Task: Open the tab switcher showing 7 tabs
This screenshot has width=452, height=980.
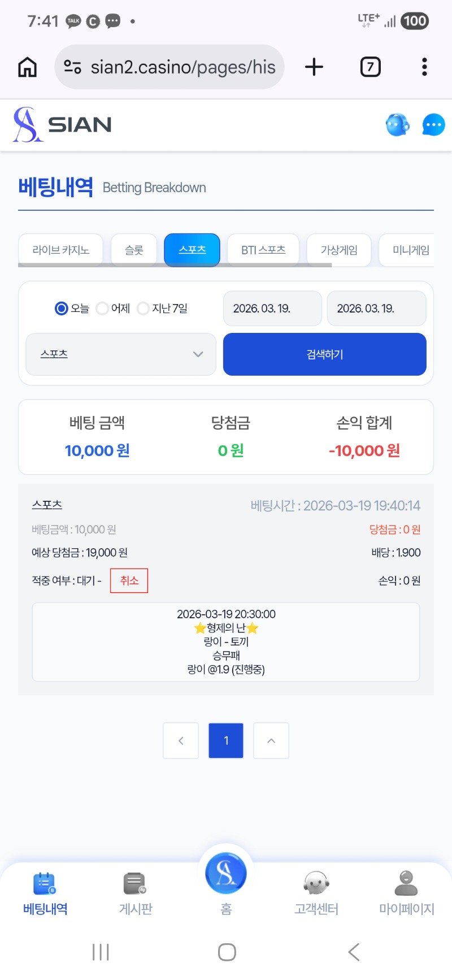Action: [370, 67]
